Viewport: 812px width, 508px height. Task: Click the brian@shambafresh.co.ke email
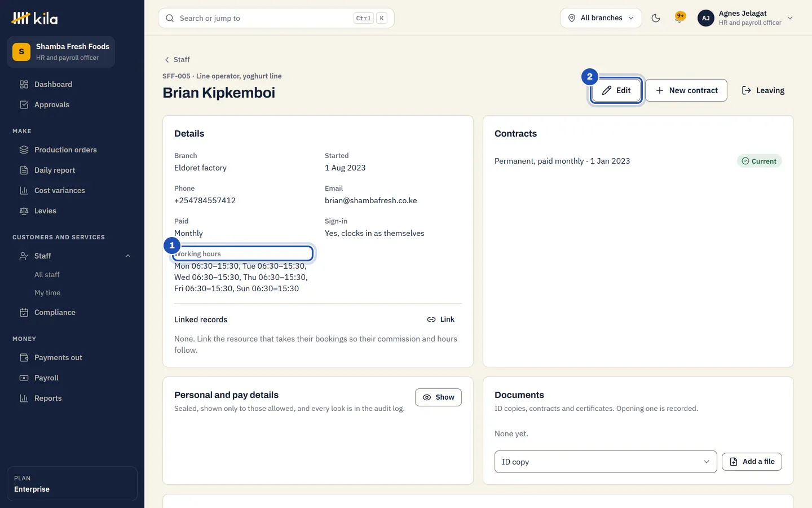click(371, 201)
